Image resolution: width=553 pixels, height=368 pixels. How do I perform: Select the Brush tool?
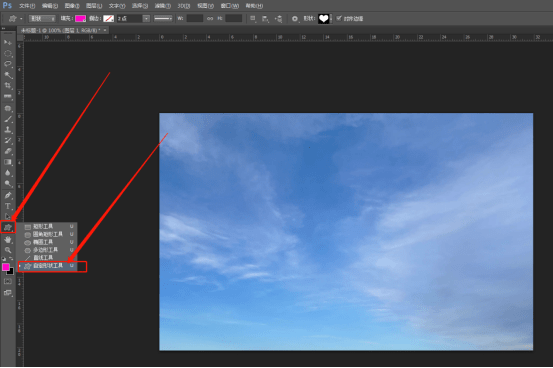(8, 119)
